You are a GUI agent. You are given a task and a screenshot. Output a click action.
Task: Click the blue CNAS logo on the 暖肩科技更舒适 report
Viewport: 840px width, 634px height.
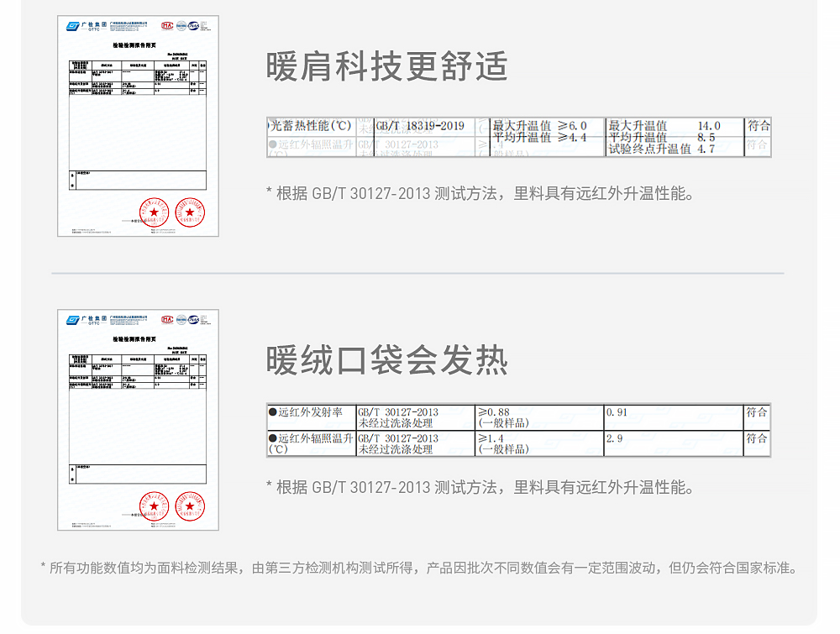(193, 26)
